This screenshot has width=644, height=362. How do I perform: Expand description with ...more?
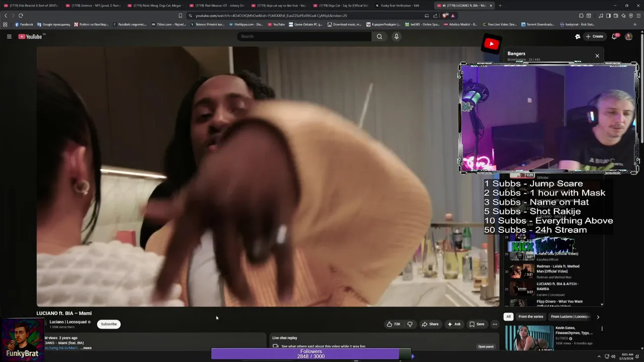[x=86, y=348]
